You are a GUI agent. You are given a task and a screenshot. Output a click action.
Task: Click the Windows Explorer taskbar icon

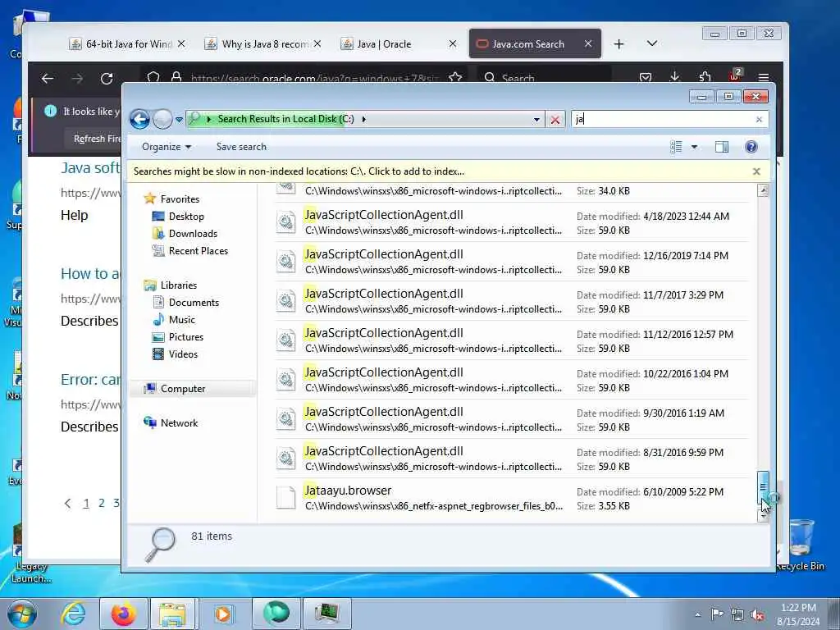pos(171,614)
